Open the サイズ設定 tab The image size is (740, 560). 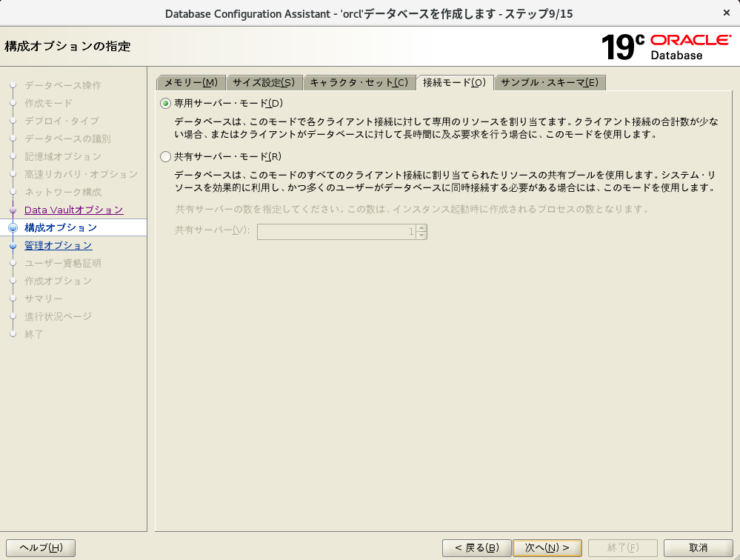264,82
